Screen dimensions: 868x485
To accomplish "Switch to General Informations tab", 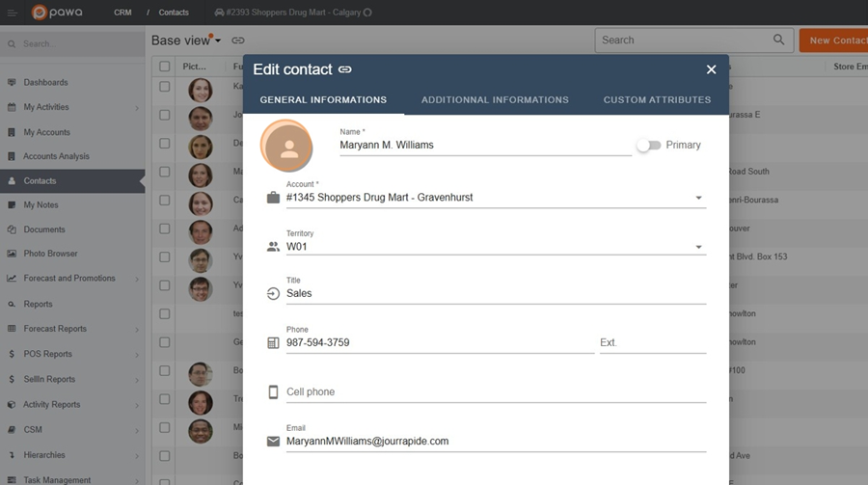I will (x=323, y=99).
